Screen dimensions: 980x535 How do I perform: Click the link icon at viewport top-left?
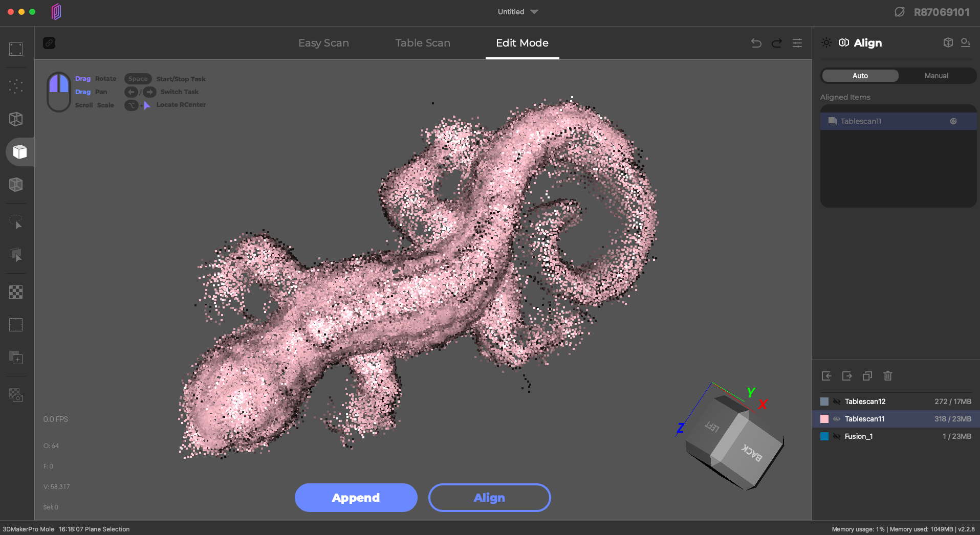click(49, 43)
